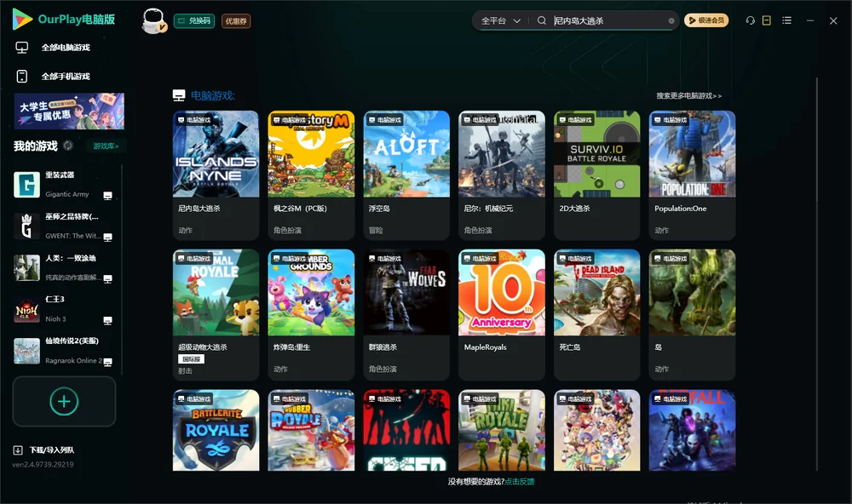Open the 大学生专属优惠 banner

69,111
